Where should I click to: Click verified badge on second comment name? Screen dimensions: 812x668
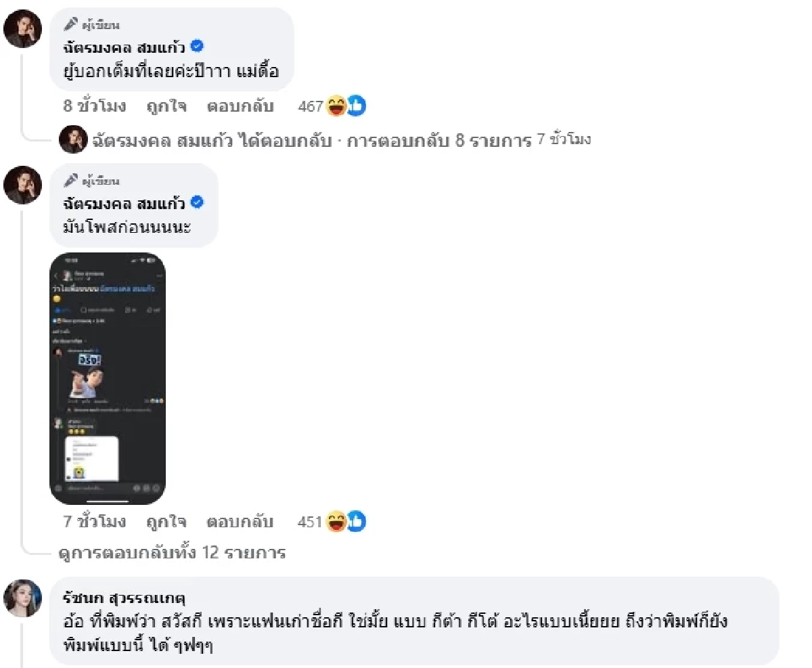pos(197,202)
